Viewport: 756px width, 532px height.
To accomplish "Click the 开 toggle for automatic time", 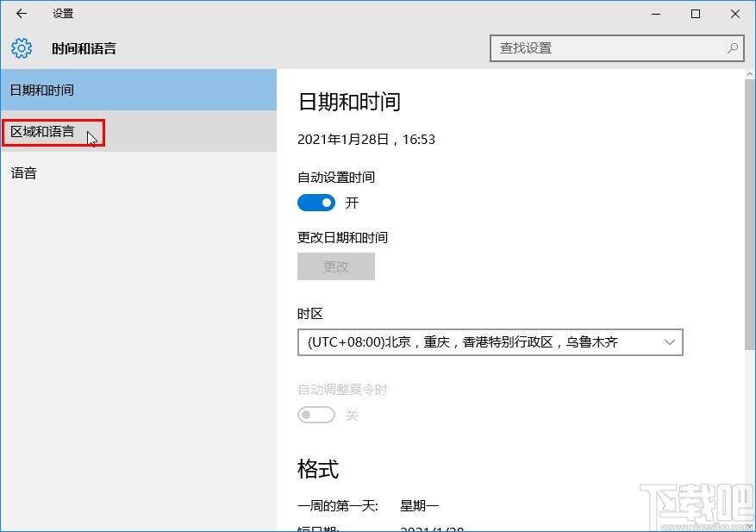I will click(316, 203).
